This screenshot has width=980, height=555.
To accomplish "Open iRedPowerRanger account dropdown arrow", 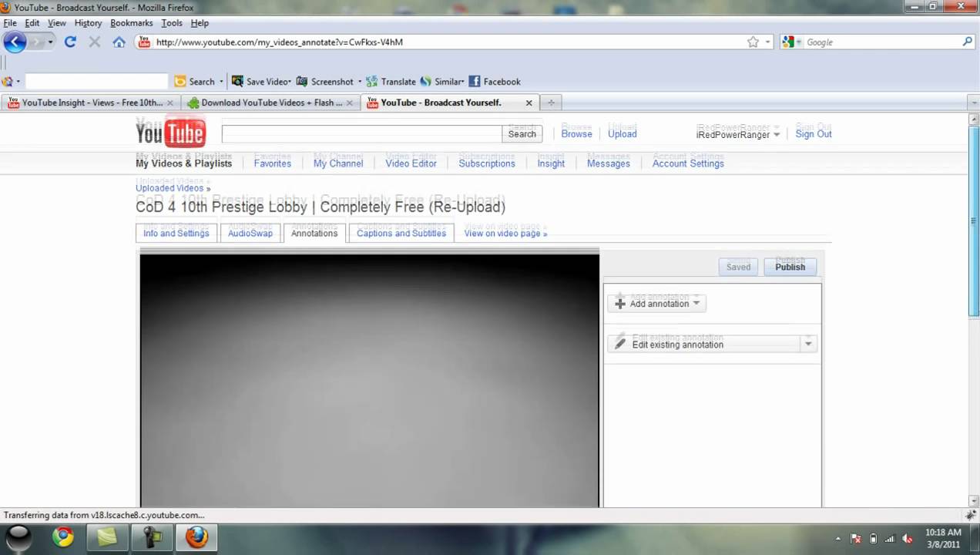I will tap(777, 134).
